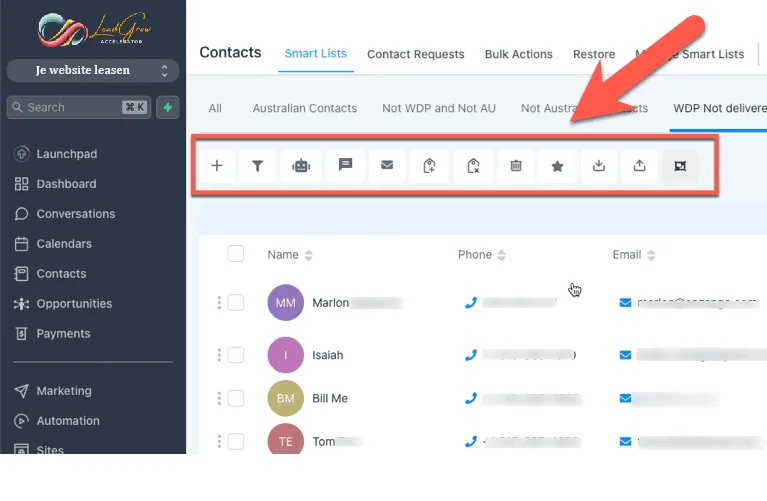The width and height of the screenshot is (767, 501).
Task: Click the MM avatar for Marlon
Action: click(x=286, y=302)
